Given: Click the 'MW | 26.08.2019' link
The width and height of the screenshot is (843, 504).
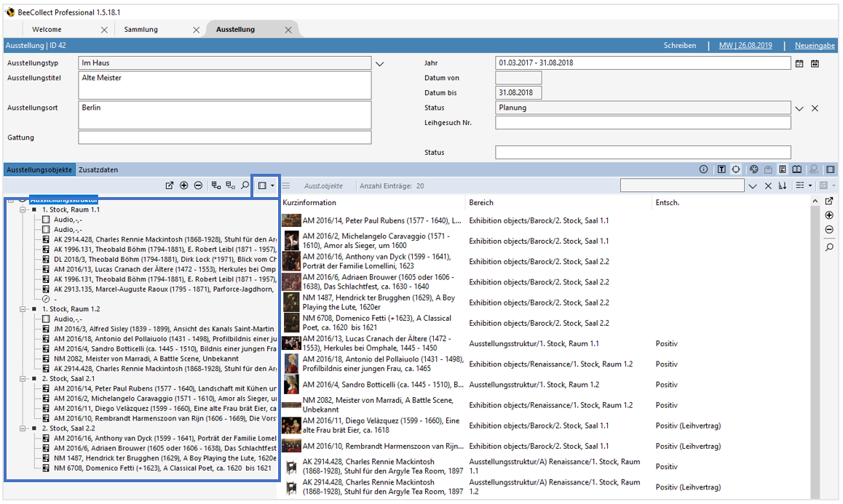Looking at the screenshot, I should coord(745,45).
